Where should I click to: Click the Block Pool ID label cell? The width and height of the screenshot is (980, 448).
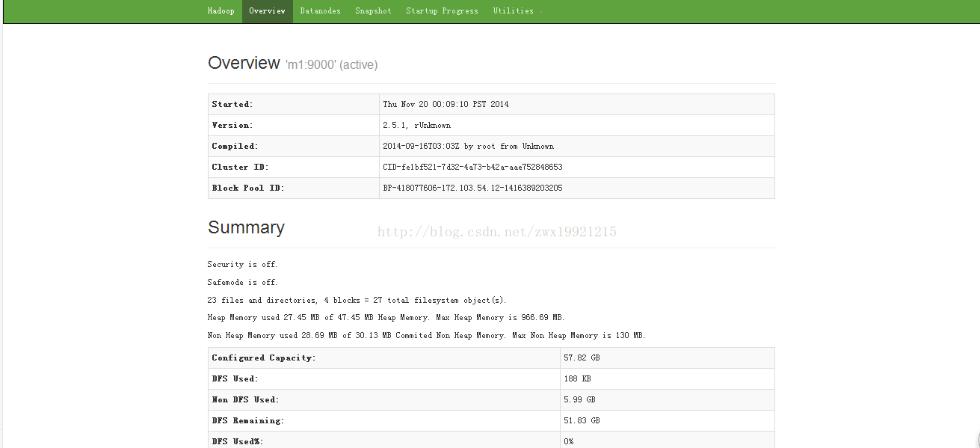point(294,188)
